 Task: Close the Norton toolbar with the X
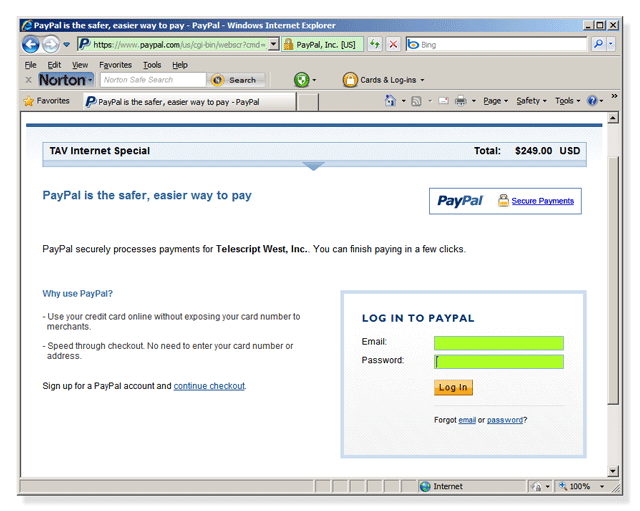coord(29,80)
